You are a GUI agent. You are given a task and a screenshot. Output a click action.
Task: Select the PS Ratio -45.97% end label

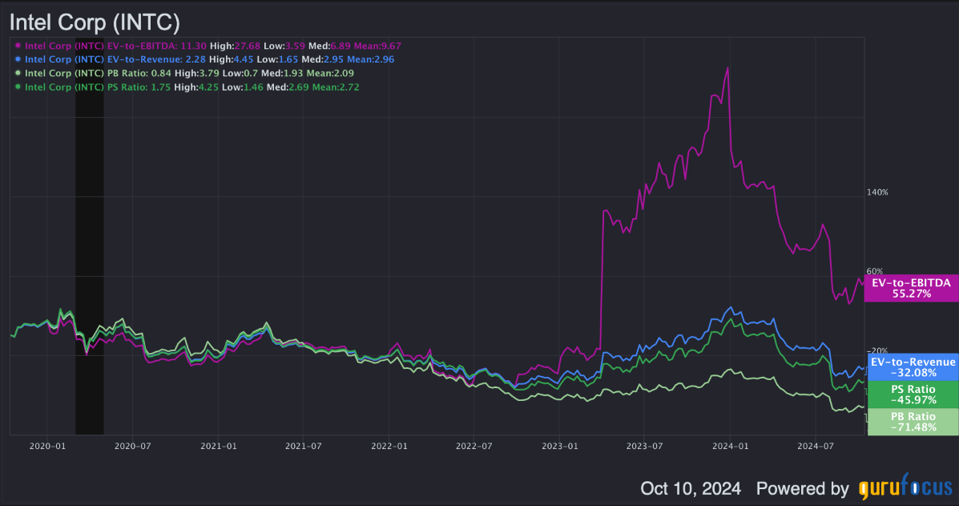point(900,394)
